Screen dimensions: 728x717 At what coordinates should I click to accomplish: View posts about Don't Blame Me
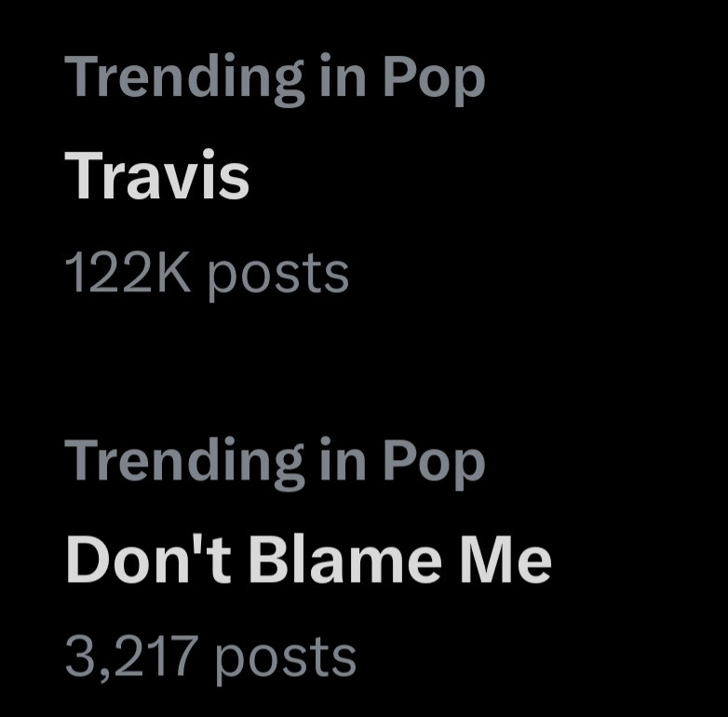[x=307, y=560]
